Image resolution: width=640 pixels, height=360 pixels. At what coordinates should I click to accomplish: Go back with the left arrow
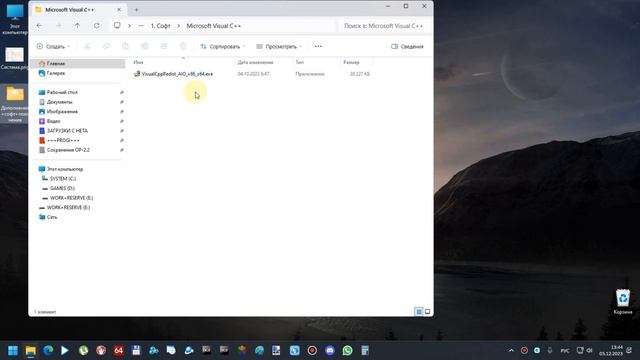point(39,26)
